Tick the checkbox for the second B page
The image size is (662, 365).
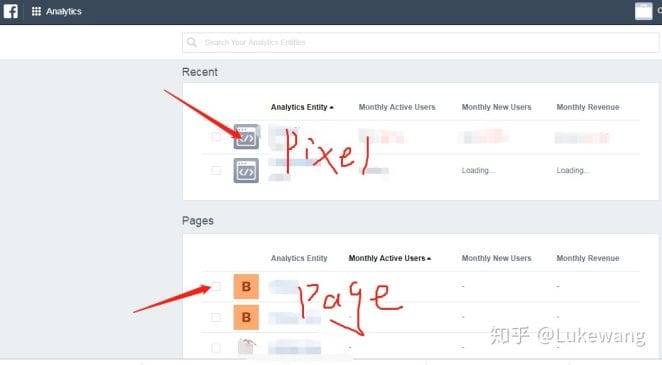pos(216,317)
